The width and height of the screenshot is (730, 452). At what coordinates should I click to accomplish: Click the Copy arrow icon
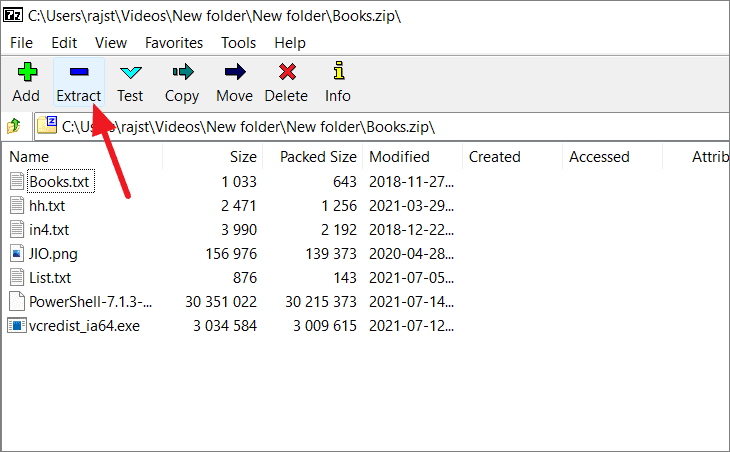[182, 72]
